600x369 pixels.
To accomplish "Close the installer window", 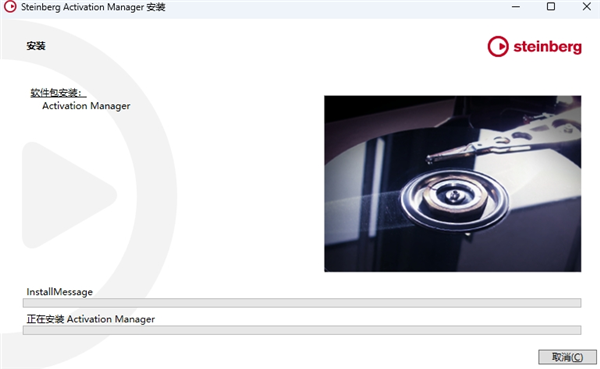I will pyautogui.click(x=587, y=7).
